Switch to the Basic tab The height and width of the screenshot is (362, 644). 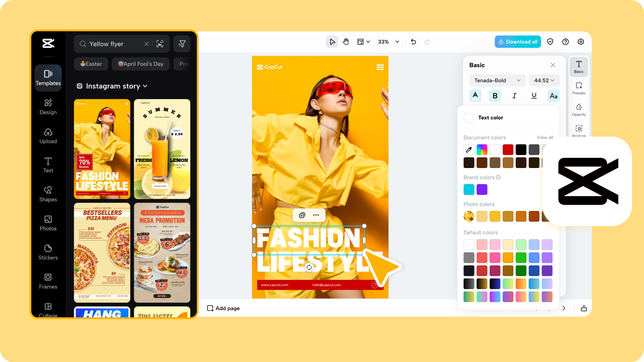(x=579, y=66)
